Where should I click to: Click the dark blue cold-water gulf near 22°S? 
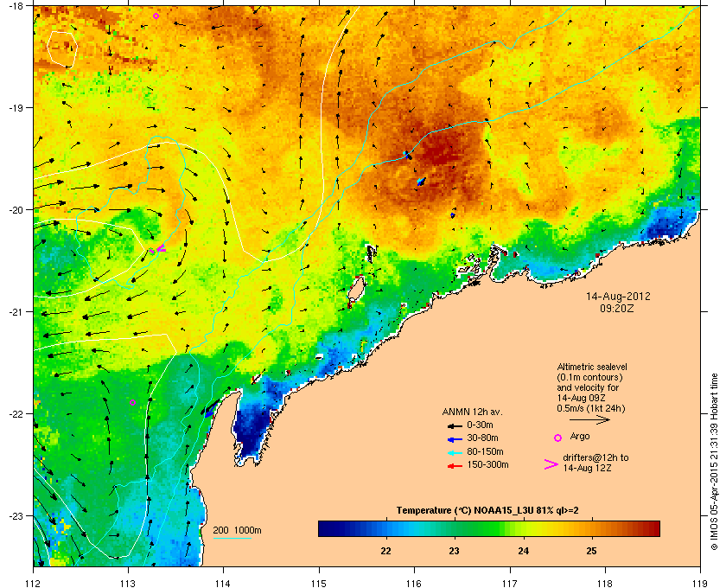[250, 429]
